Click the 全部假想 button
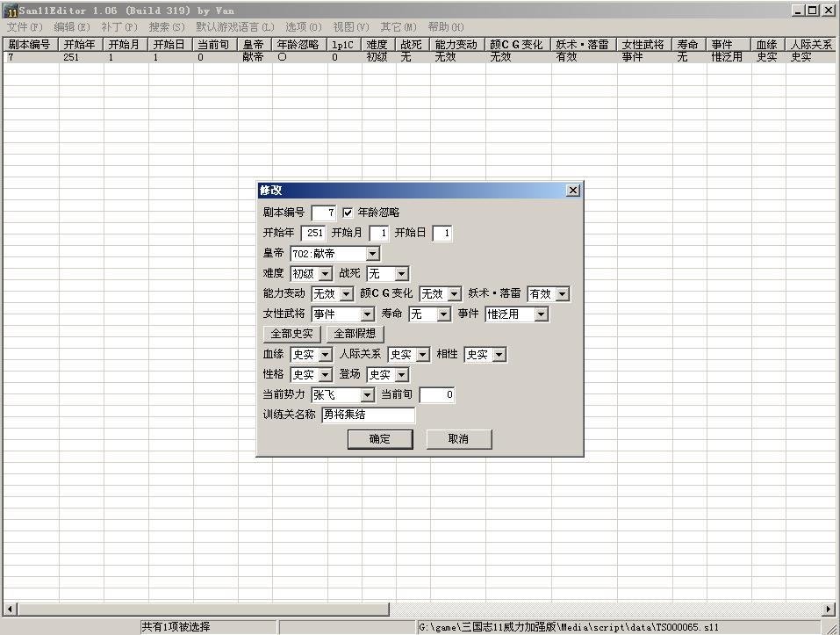840x635 pixels. point(355,335)
